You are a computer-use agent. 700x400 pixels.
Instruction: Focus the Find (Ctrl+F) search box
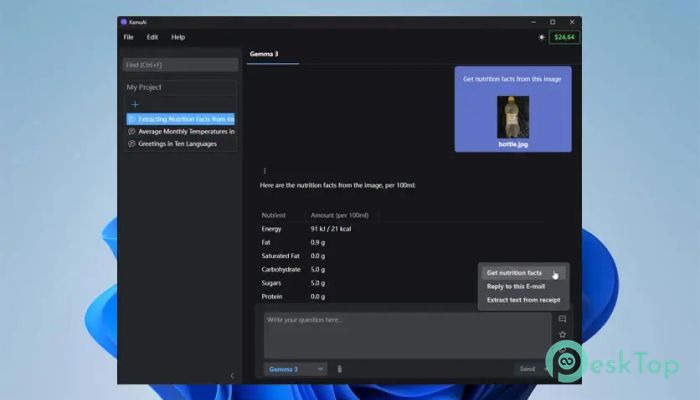[x=180, y=65]
